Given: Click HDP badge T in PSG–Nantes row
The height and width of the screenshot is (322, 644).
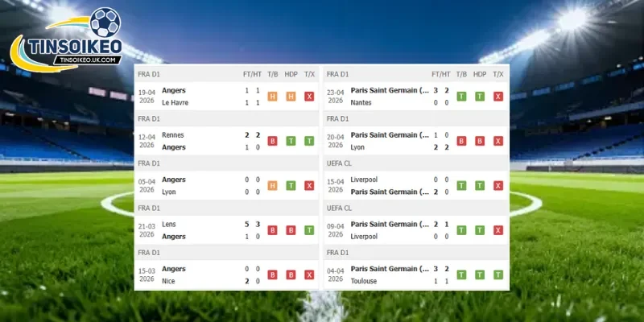Looking at the screenshot, I should pyautogui.click(x=480, y=97).
